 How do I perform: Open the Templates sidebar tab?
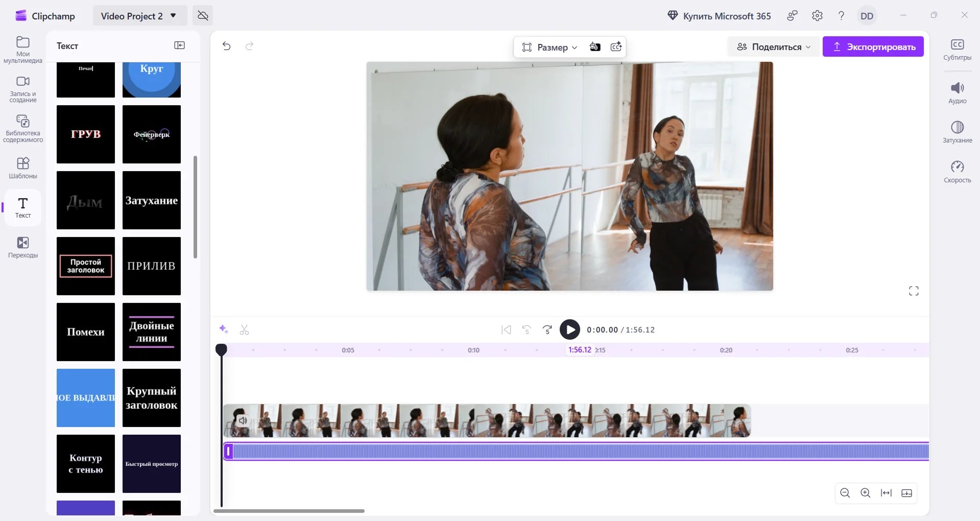[23, 168]
